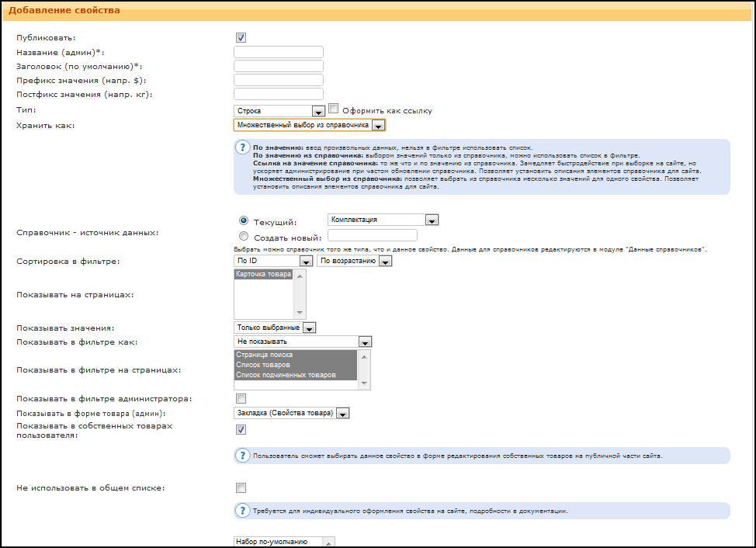Select Список подчиненных товаров list item

click(296, 375)
